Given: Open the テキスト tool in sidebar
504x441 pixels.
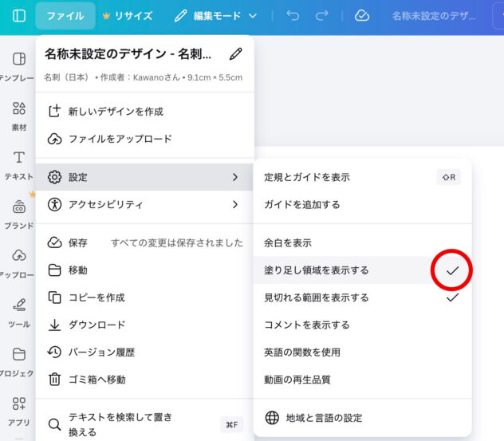Looking at the screenshot, I should (19, 165).
